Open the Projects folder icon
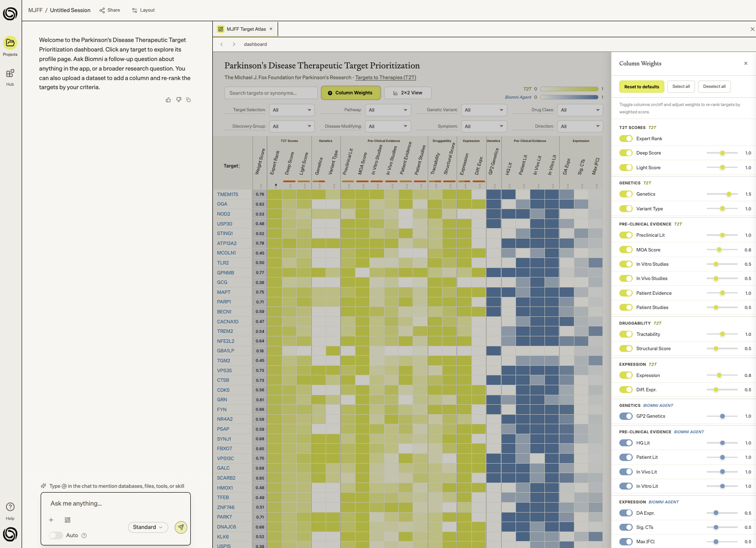Screen dimensions: 756x548 click(10, 43)
